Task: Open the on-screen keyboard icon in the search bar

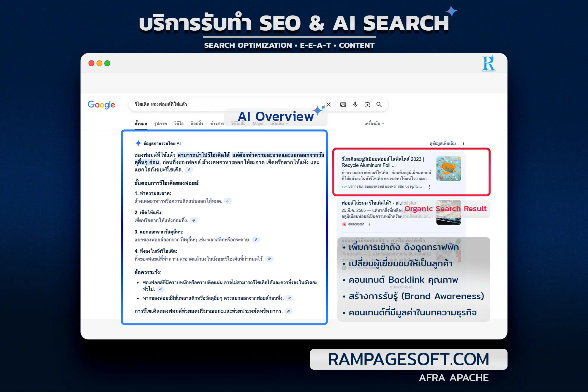Action: (x=343, y=105)
